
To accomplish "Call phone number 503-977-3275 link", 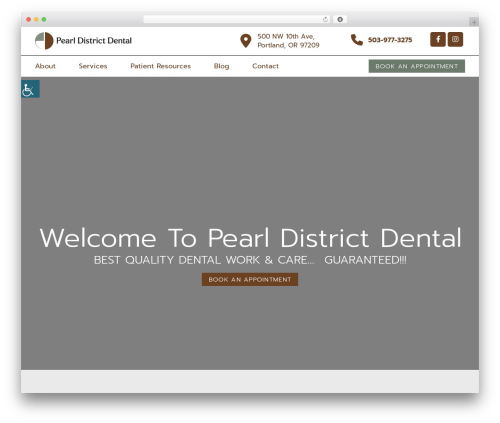I will coord(390,40).
